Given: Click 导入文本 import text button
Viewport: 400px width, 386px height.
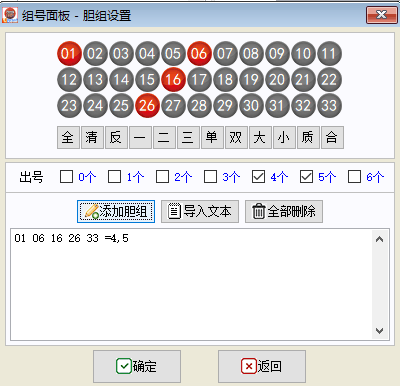Looking at the screenshot, I should (200, 211).
